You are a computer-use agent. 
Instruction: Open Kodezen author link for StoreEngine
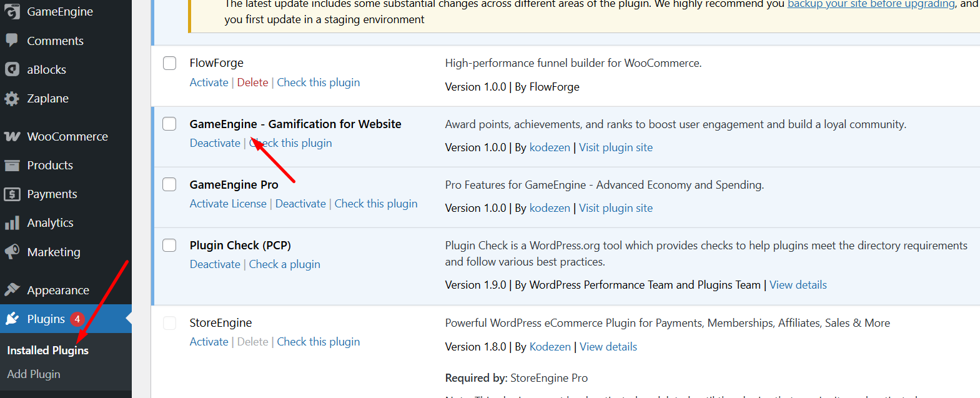pyautogui.click(x=550, y=347)
